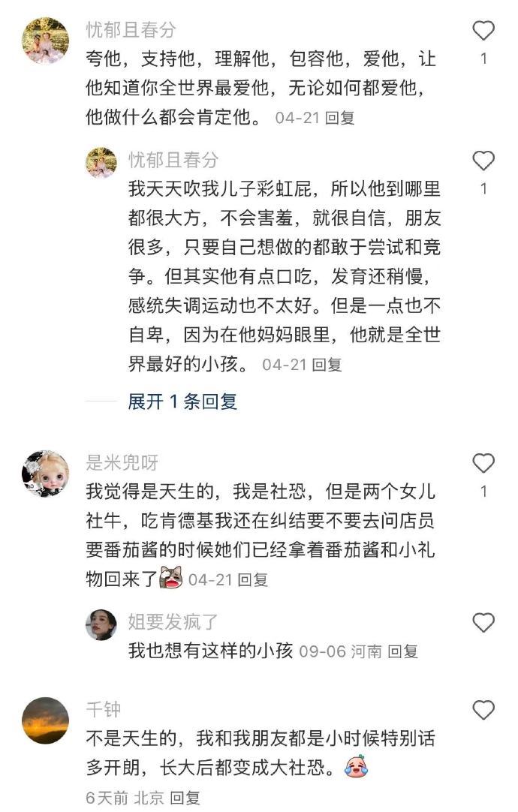
Task: Like 忧郁且春分's top comment
Action: click(x=483, y=31)
